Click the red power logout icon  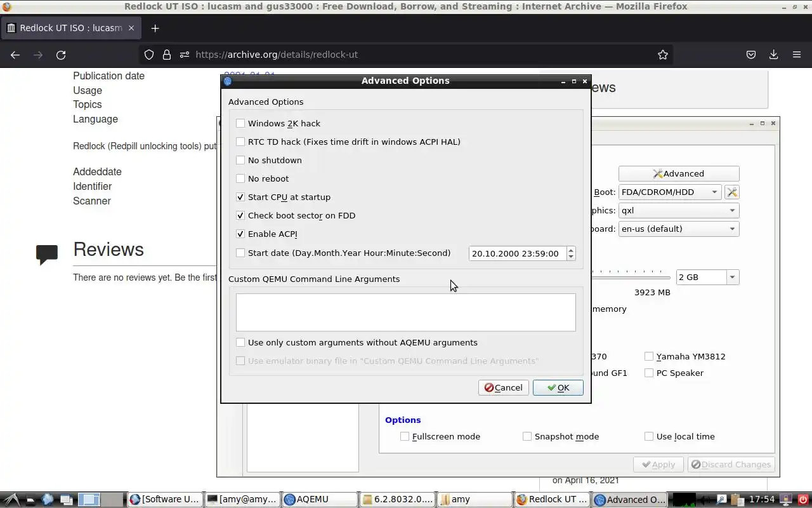coord(803,500)
